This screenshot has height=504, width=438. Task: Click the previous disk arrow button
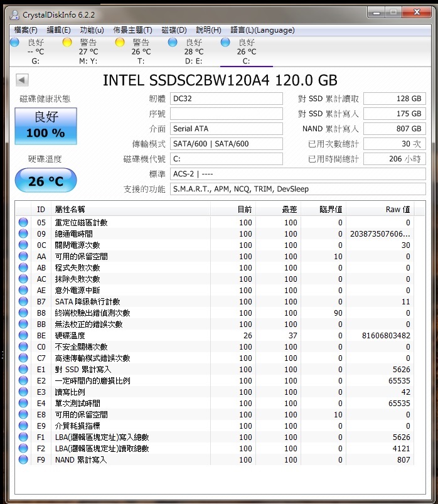tap(22, 80)
